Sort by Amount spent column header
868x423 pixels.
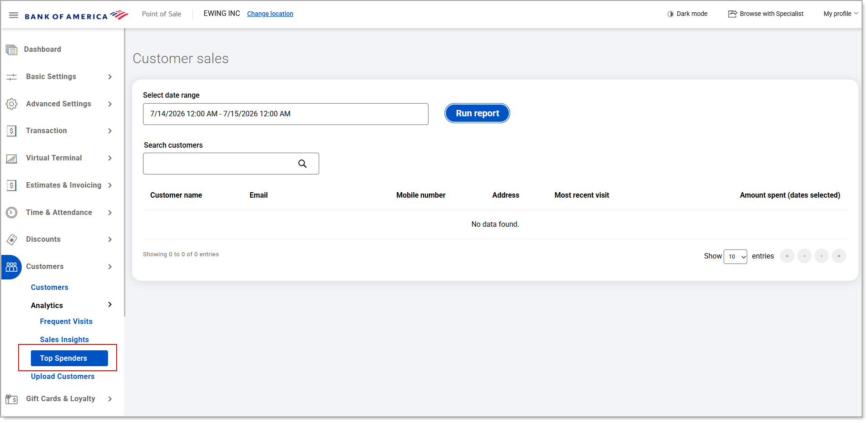(790, 195)
